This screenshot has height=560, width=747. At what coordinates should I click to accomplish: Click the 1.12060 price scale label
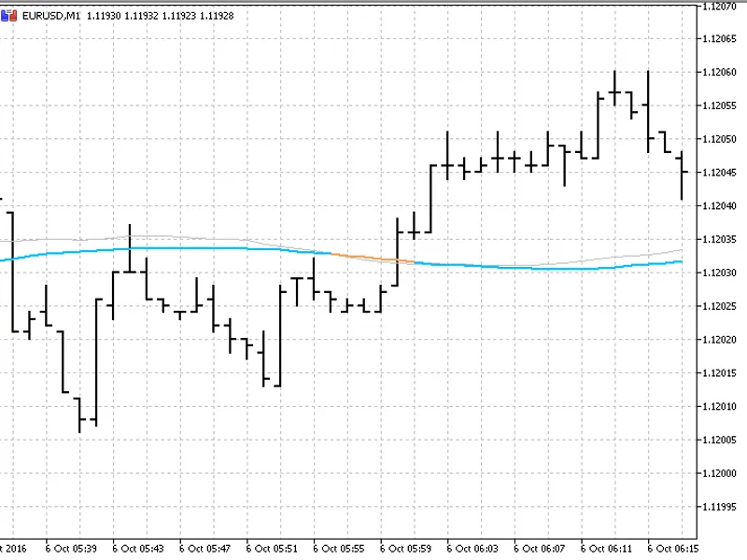(719, 73)
